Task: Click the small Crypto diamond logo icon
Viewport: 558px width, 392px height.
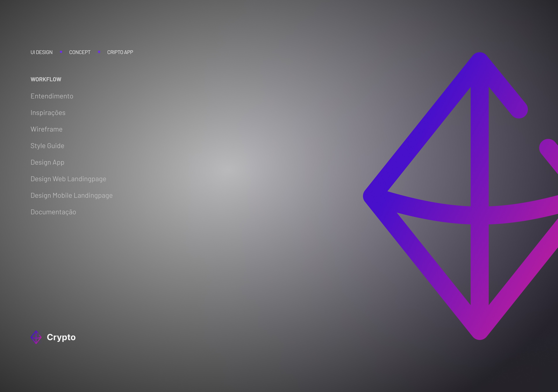Action: click(x=36, y=337)
